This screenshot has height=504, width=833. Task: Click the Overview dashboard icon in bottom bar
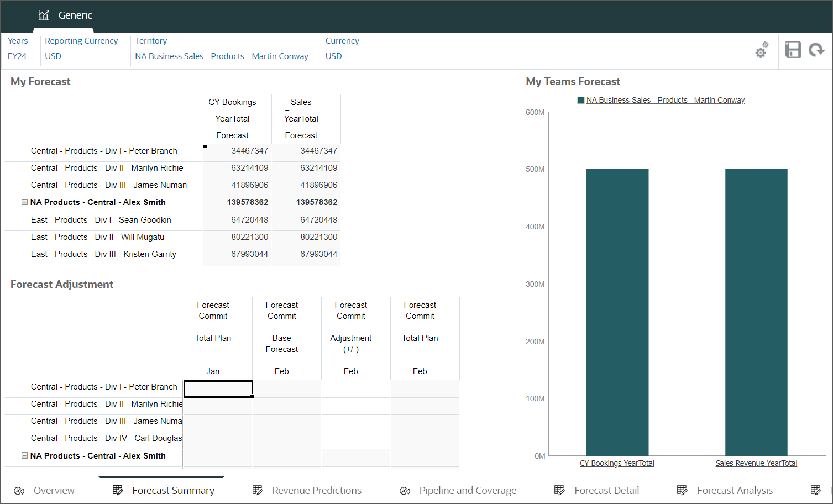pos(19,490)
